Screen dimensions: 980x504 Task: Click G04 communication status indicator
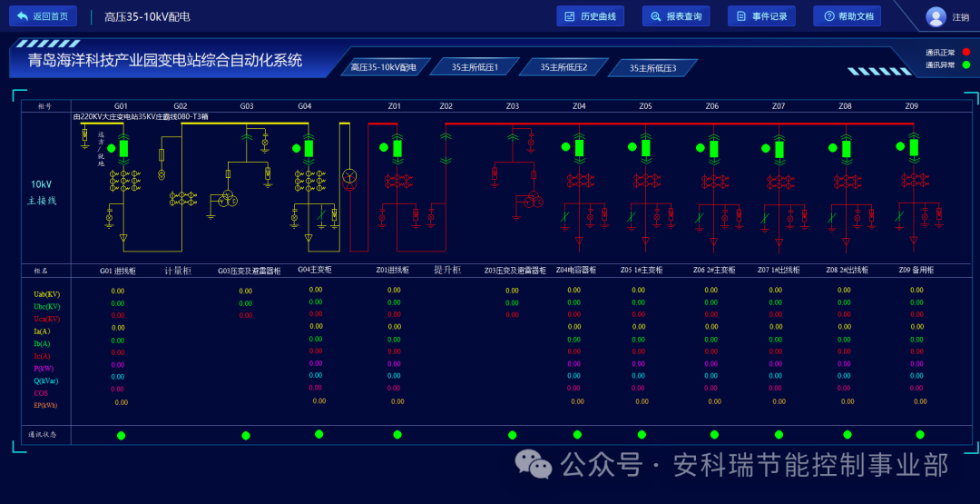pyautogui.click(x=318, y=434)
